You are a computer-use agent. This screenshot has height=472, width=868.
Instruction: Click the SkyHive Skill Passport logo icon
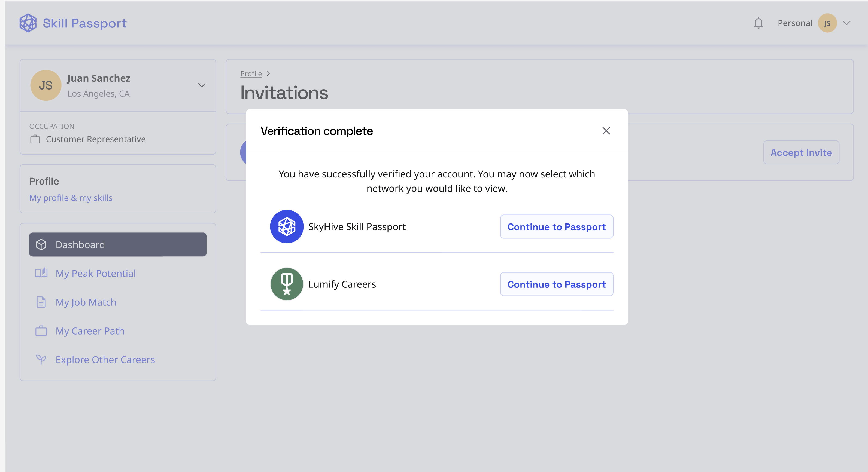(286, 226)
